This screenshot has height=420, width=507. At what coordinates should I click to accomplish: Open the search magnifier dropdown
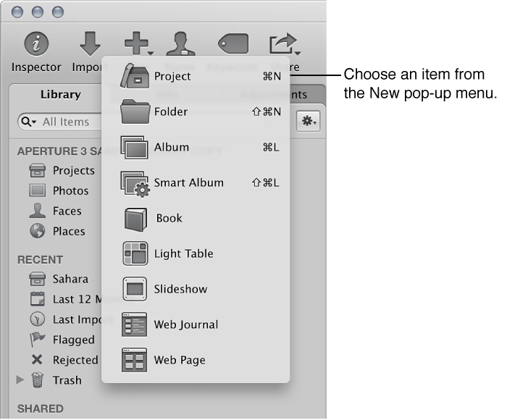pos(28,122)
